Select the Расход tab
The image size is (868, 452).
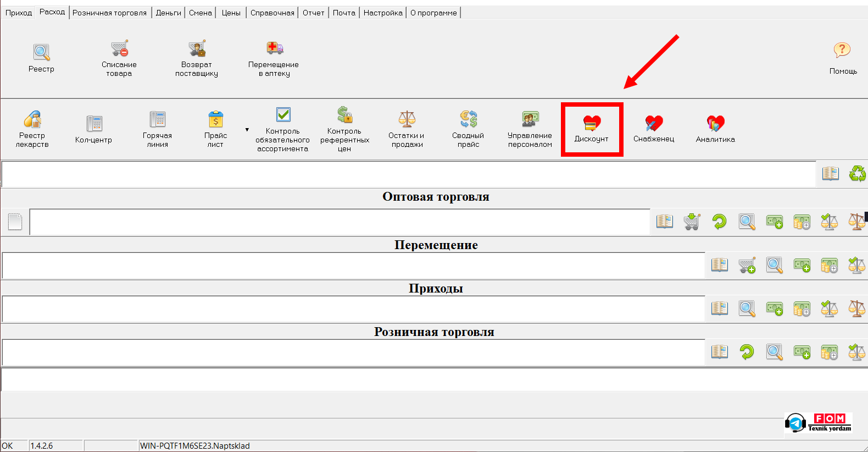click(52, 12)
